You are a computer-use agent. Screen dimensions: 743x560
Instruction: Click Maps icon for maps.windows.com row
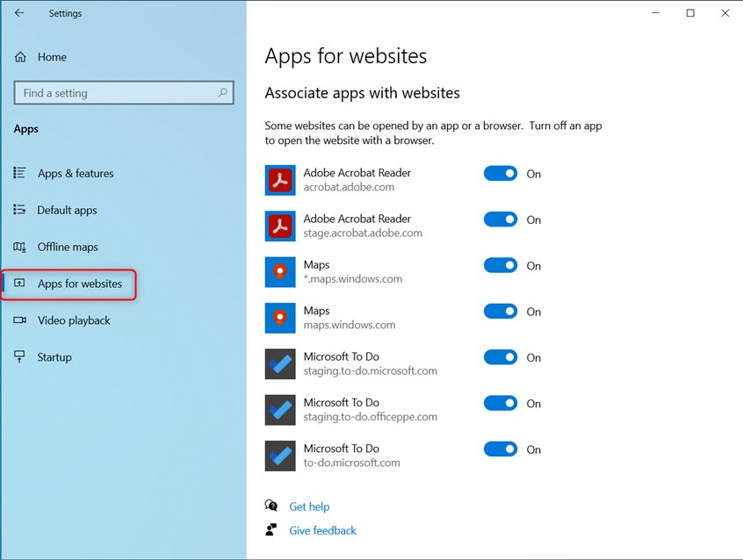coord(280,318)
